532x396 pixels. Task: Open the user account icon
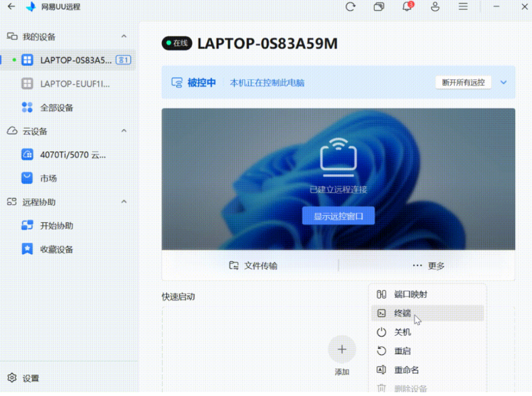435,7
